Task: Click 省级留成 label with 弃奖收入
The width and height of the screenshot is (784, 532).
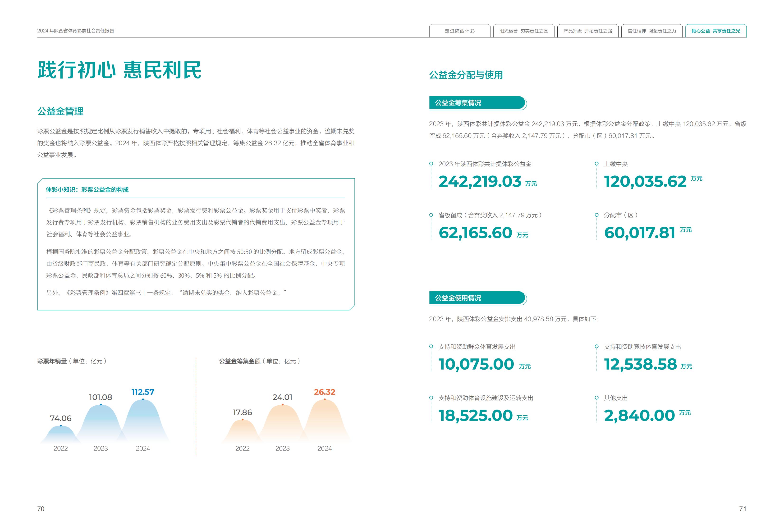Action: point(490,215)
